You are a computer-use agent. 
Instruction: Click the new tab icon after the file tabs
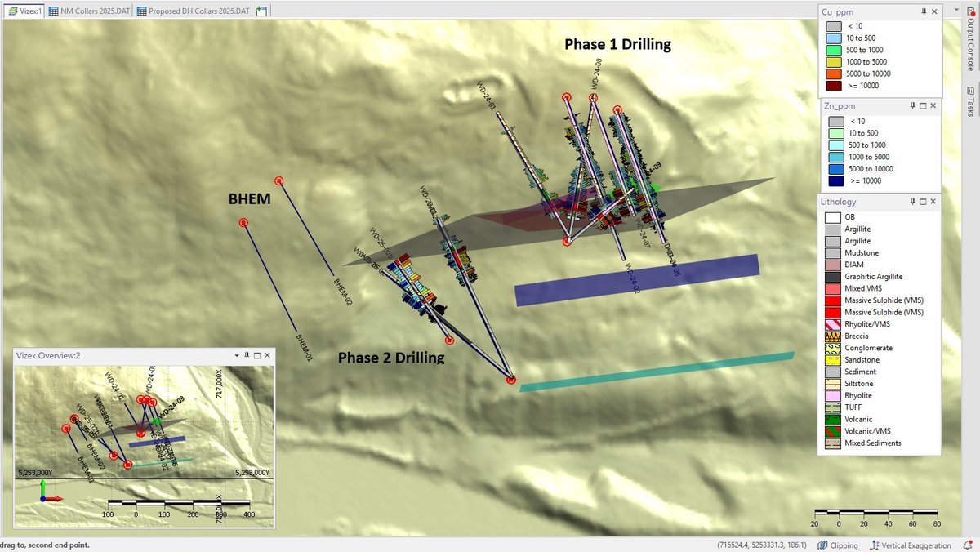pos(261,11)
